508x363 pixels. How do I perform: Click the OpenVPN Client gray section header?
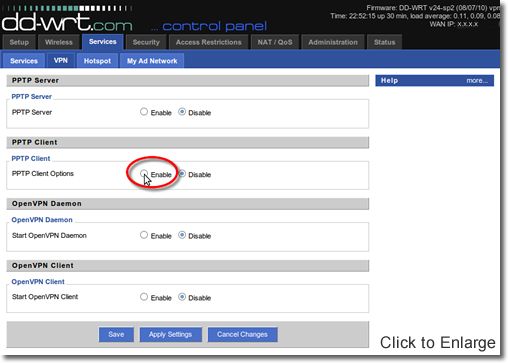(x=188, y=266)
